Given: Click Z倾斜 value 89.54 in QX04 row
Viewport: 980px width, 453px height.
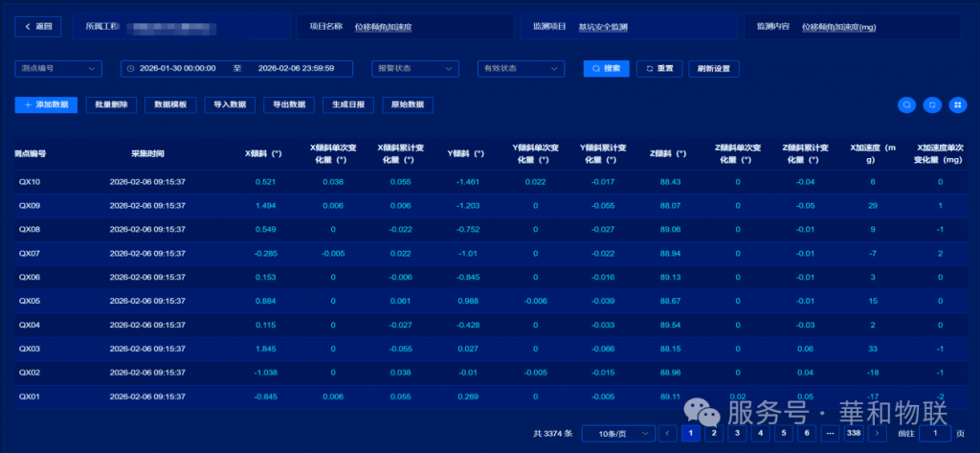Looking at the screenshot, I should pyautogui.click(x=670, y=325).
